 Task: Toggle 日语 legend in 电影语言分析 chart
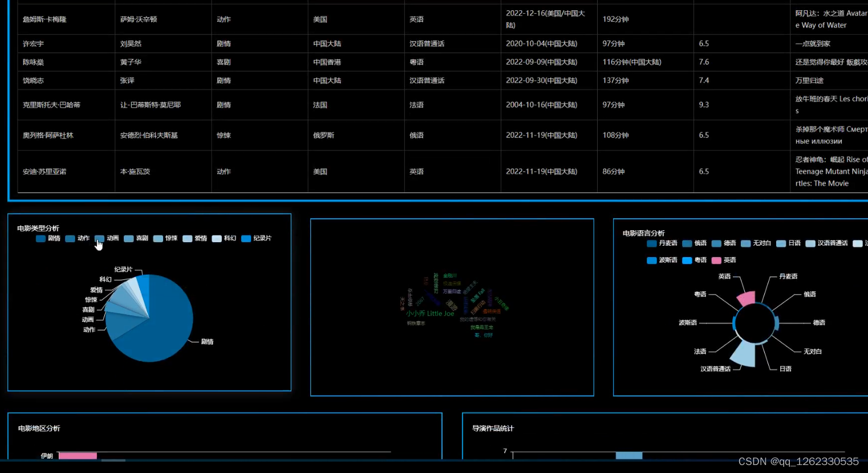tap(789, 243)
